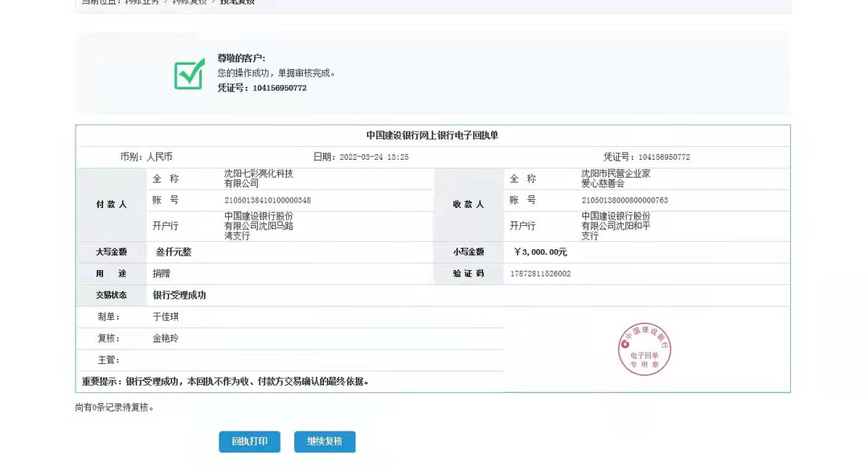Viewport: 868px width, 470px height.
Task: Select verification code 17872811526002
Action: [x=540, y=273]
